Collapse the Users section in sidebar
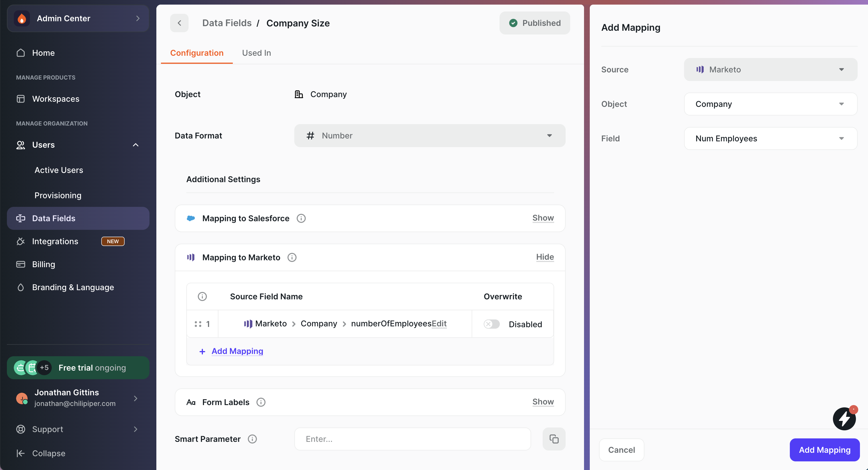The height and width of the screenshot is (470, 868). pyautogui.click(x=135, y=145)
